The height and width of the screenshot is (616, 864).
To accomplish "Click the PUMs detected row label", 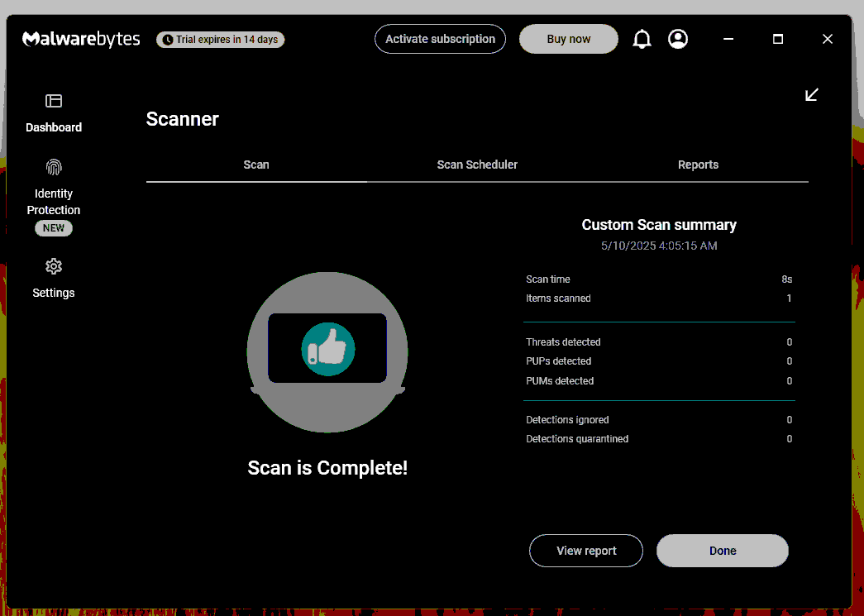I will 560,380.
